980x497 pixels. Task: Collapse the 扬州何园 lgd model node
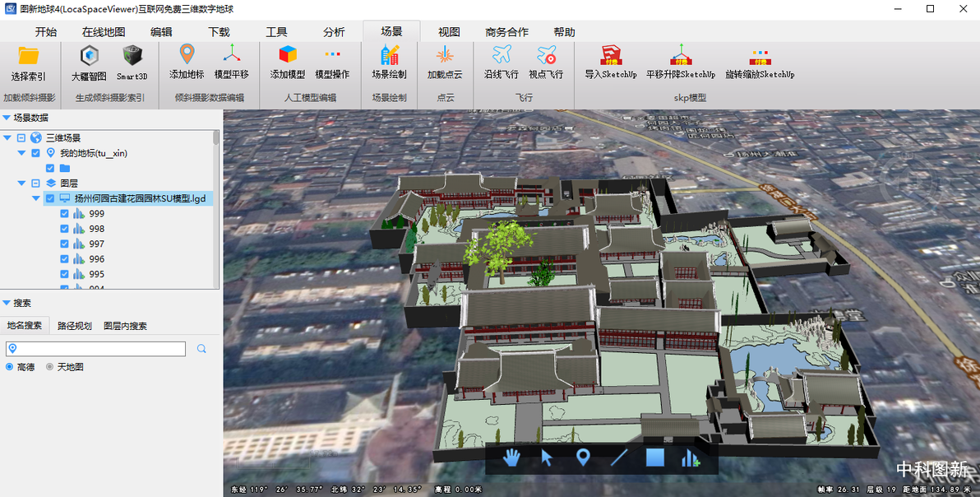coord(35,199)
